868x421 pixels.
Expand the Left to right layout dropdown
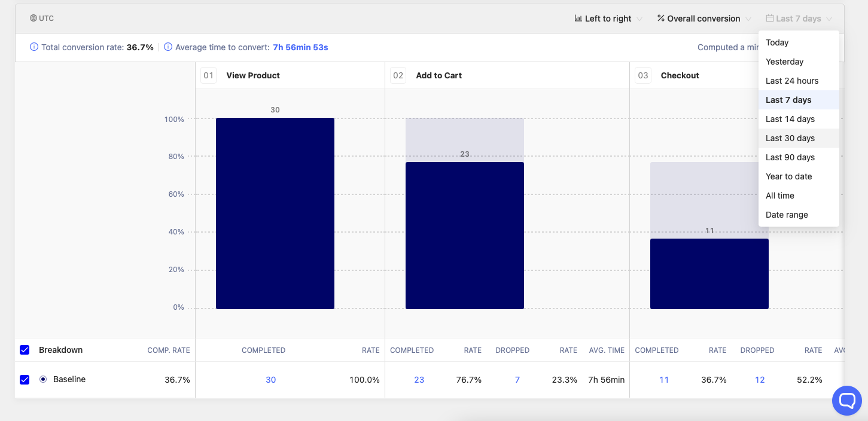point(608,19)
